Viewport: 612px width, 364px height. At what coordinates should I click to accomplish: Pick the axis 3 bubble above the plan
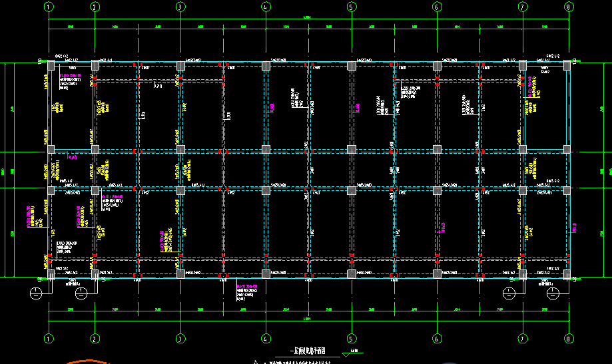click(180, 7)
